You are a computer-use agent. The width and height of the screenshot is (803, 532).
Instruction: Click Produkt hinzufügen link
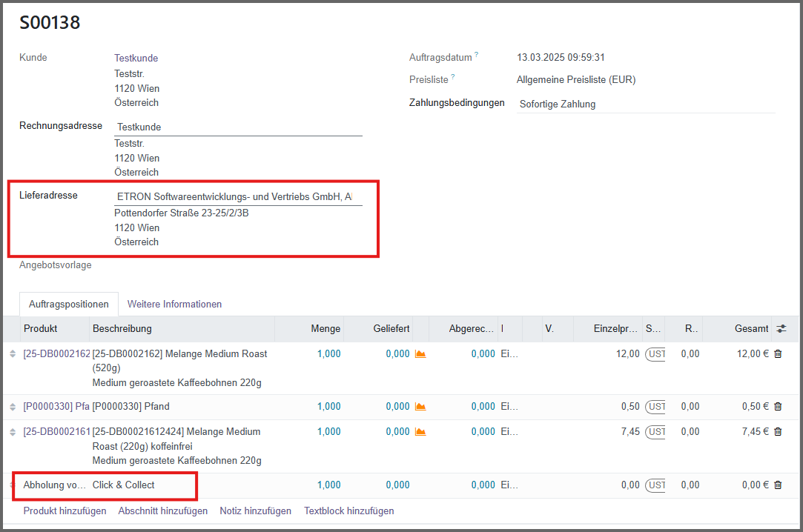(x=65, y=511)
